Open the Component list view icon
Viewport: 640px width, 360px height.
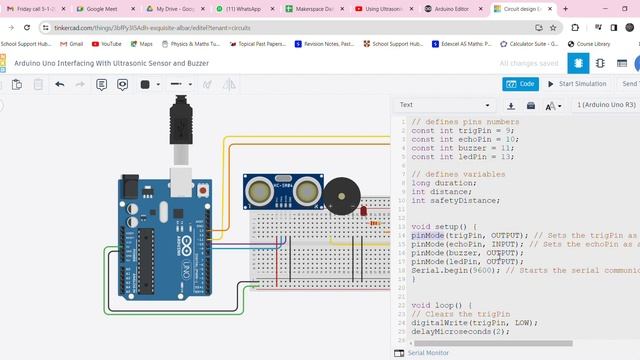(x=622, y=63)
